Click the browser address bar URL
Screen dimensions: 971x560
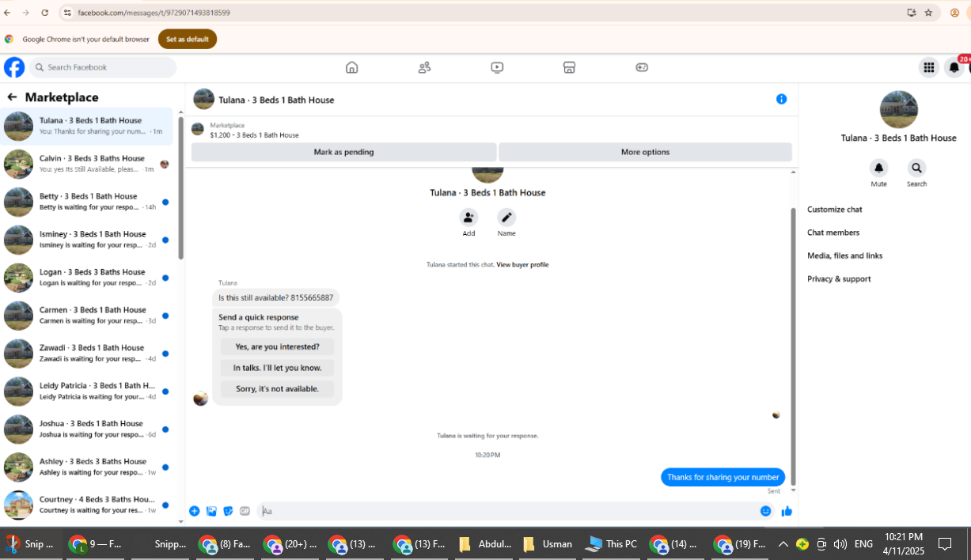pyautogui.click(x=154, y=13)
